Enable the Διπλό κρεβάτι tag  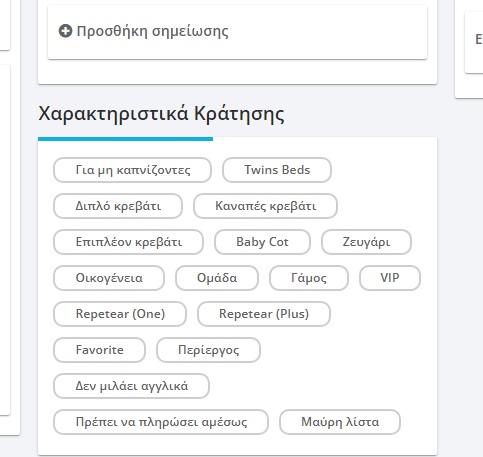click(x=118, y=206)
